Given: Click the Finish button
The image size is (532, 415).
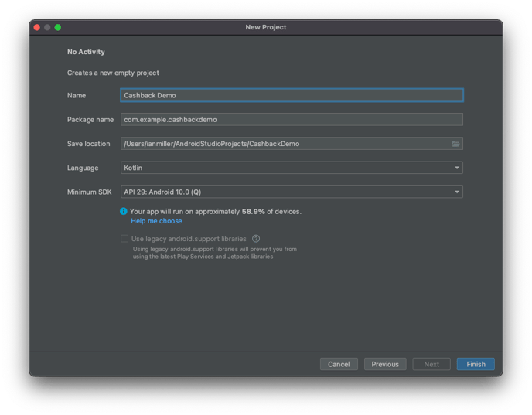Looking at the screenshot, I should click(476, 364).
